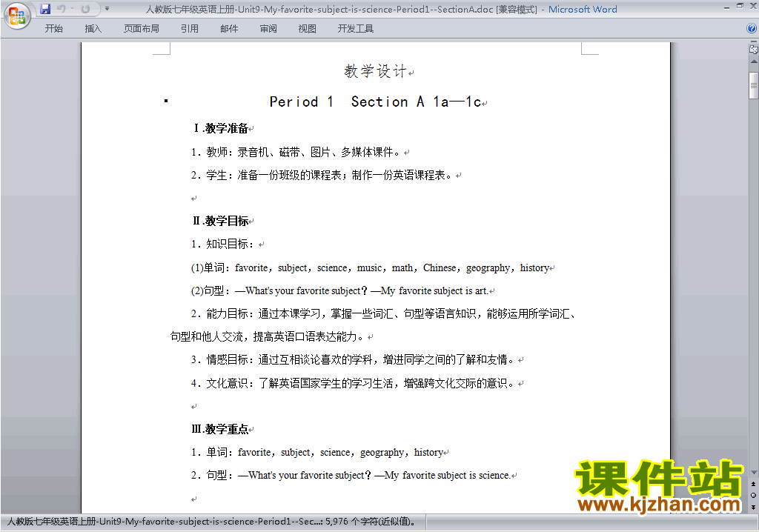Undo the last action in Quick Access
The image size is (759, 532).
point(61,9)
